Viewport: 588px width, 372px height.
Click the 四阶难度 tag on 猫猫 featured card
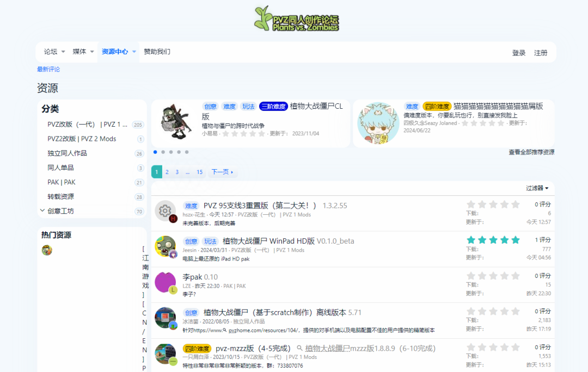coord(437,107)
